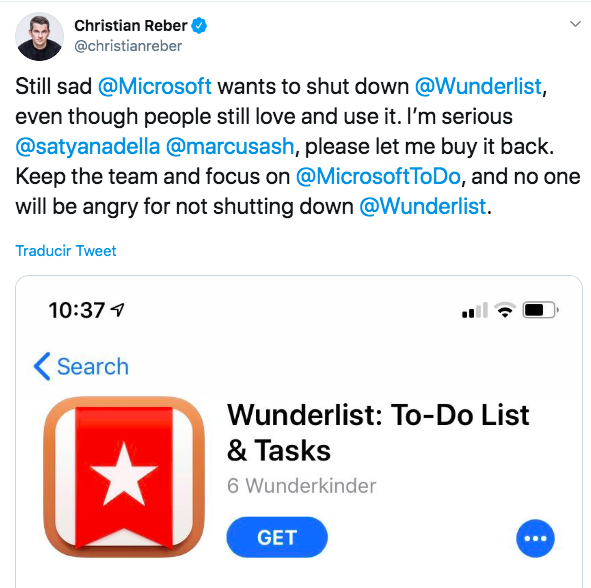Click the blue verified badge

[199, 26]
